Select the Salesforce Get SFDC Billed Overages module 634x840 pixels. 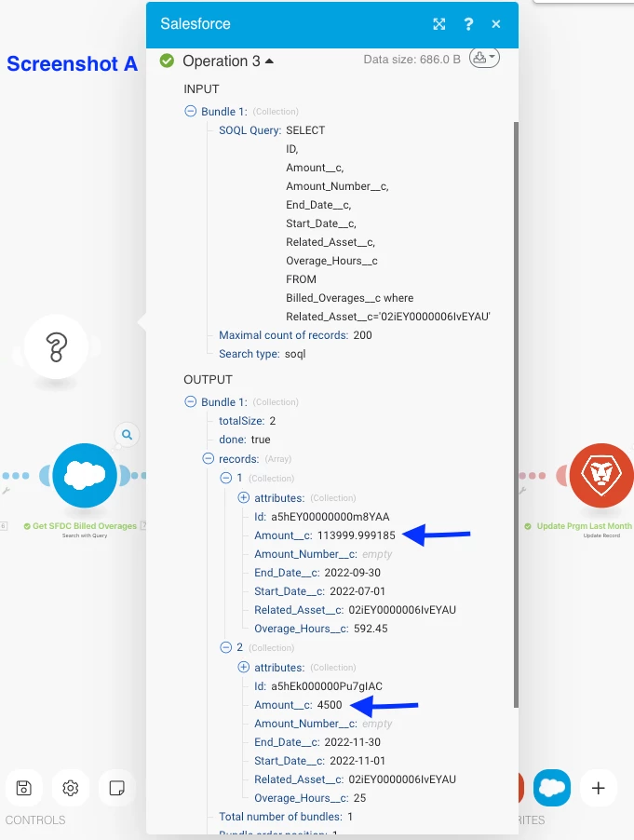[85, 475]
